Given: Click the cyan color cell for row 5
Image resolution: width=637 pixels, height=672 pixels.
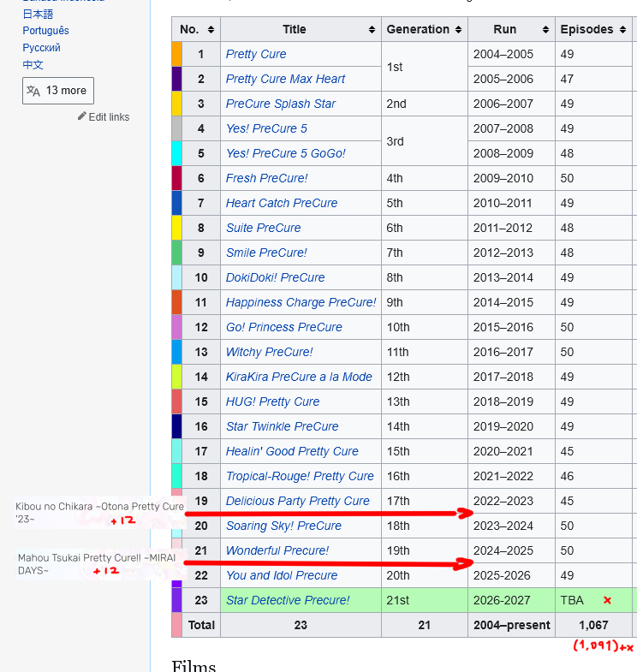Looking at the screenshot, I should click(176, 153).
